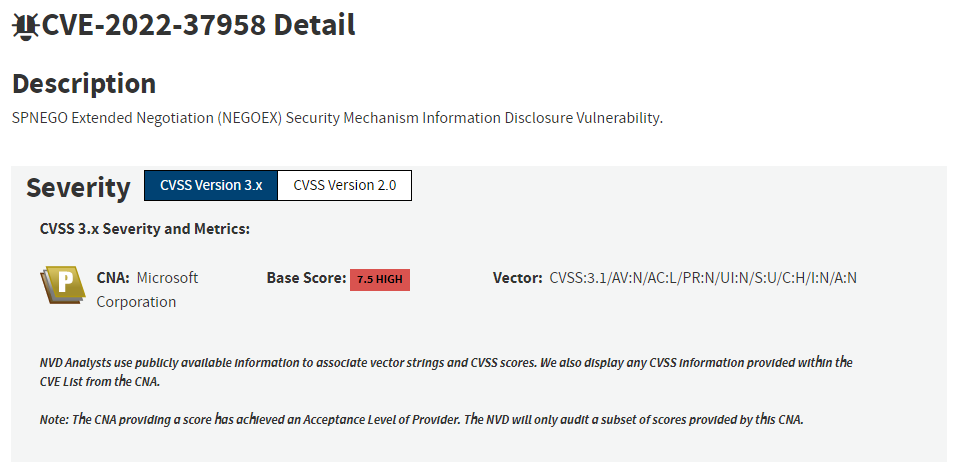Click the Vector: label
This screenshot has width=956, height=474.
[518, 278]
